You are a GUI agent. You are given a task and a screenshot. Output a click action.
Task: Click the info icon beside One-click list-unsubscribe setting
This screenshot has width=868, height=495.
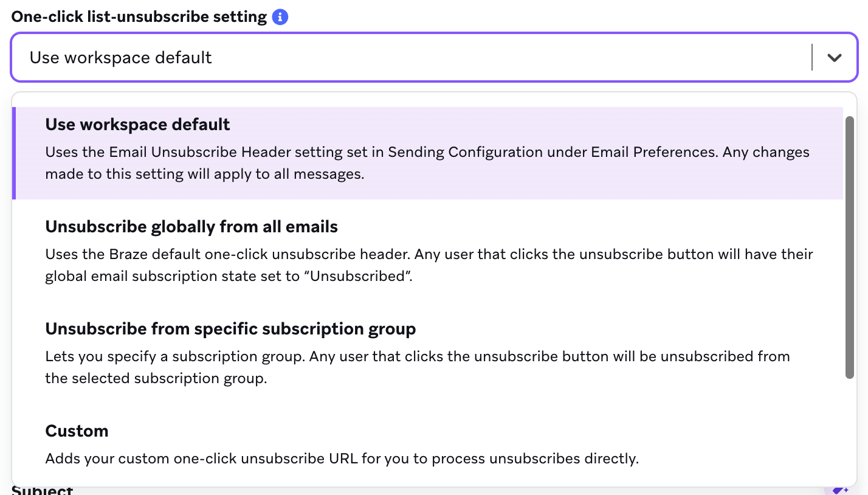click(280, 17)
